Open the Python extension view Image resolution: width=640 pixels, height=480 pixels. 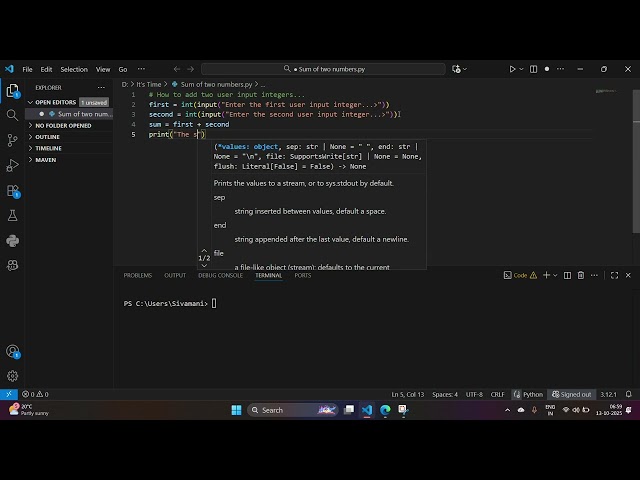pos(12,241)
